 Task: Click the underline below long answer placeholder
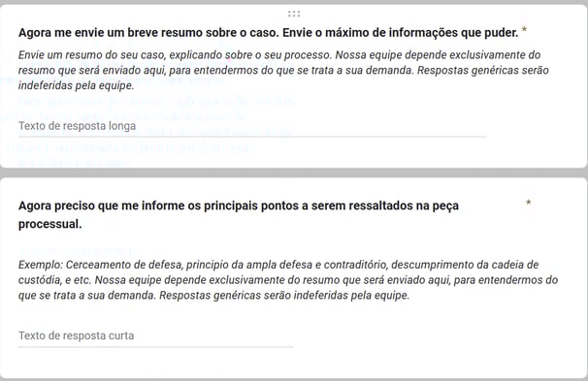point(252,137)
